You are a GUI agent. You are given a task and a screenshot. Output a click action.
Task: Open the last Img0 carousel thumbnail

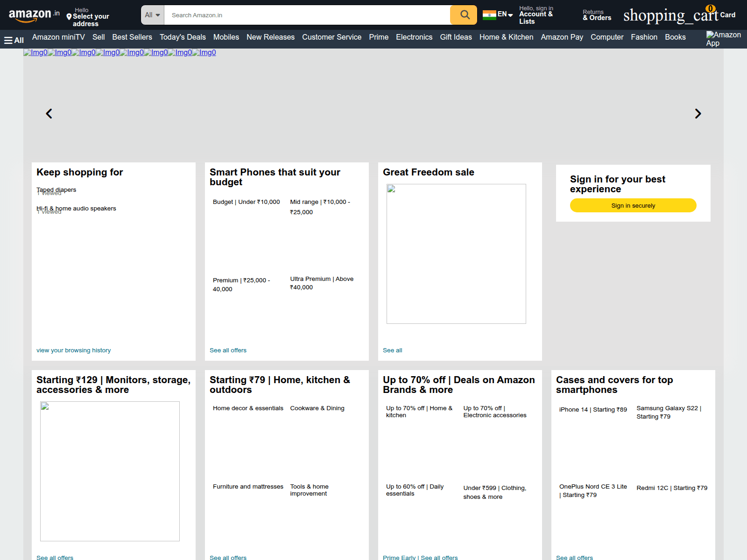[204, 53]
